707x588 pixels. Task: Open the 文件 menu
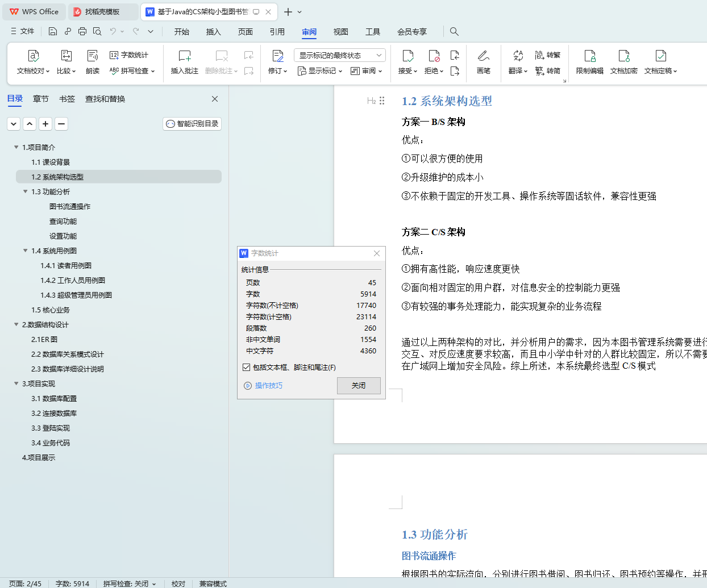23,31
